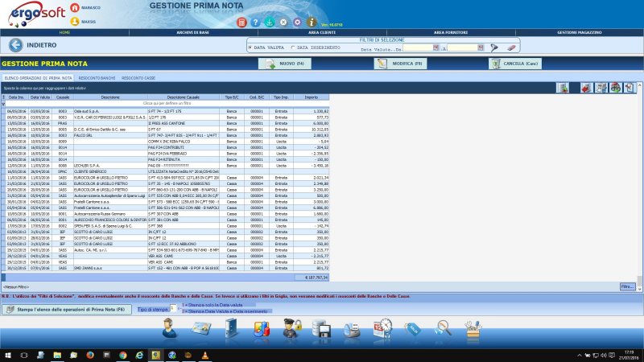Viewport: 644px width, 362px height.
Task: Click the grey round X icon
Action: 283,23
